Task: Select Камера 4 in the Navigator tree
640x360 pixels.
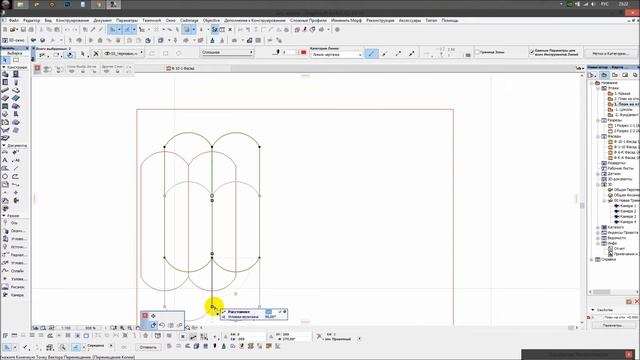Action: (x=625, y=222)
